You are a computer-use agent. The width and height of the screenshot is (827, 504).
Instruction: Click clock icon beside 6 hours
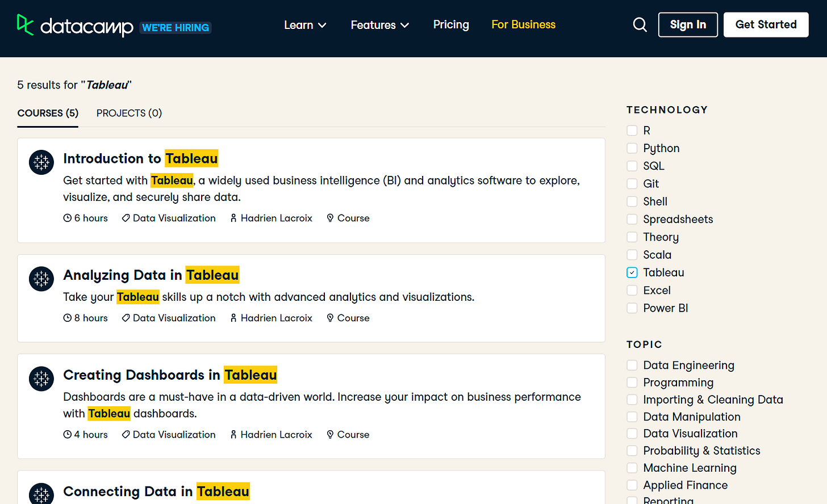coord(68,218)
